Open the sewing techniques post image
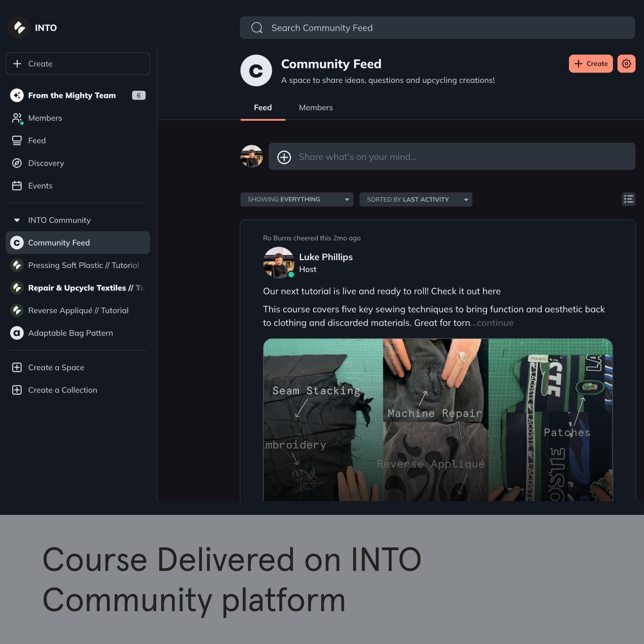644x644 pixels. pyautogui.click(x=437, y=419)
